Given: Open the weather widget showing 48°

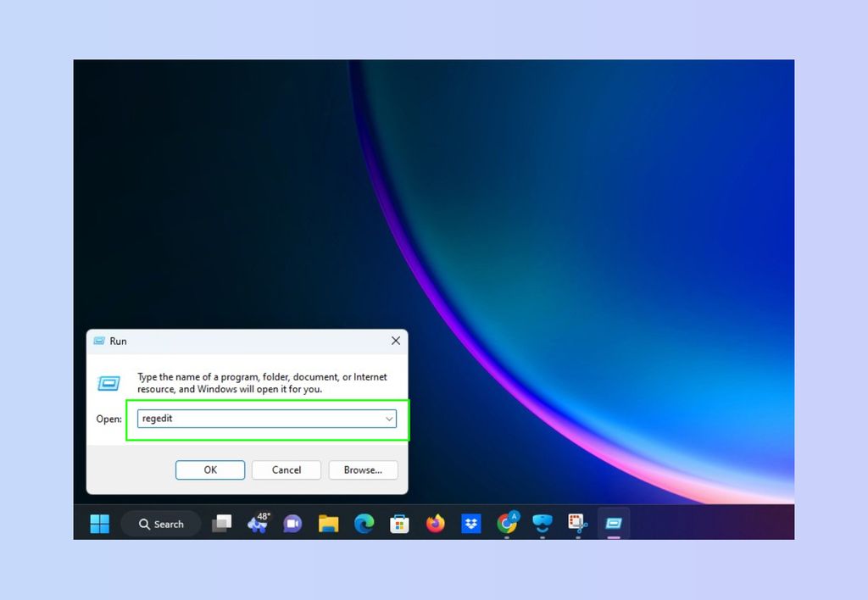Looking at the screenshot, I should [x=258, y=523].
